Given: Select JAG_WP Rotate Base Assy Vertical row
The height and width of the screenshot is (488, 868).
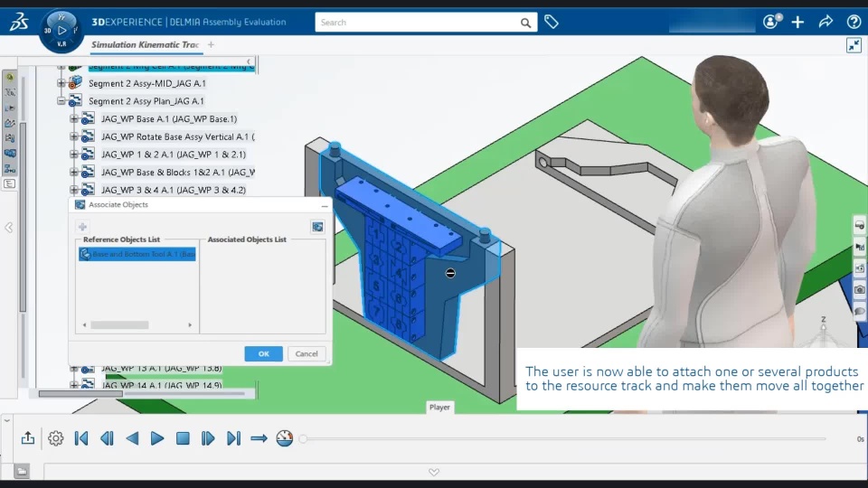Looking at the screenshot, I should 178,136.
